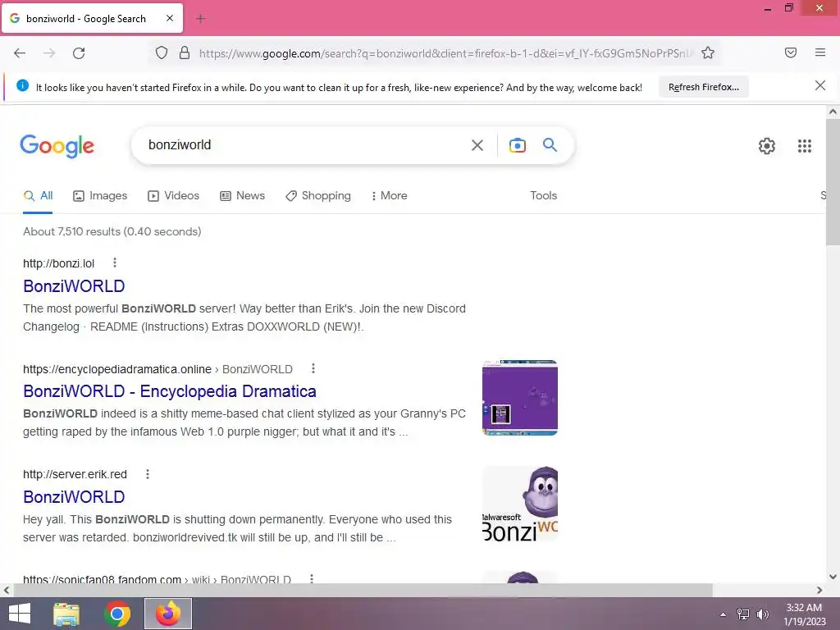This screenshot has width=840, height=630.
Task: Open the tracking protection shield icon
Action: click(162, 52)
